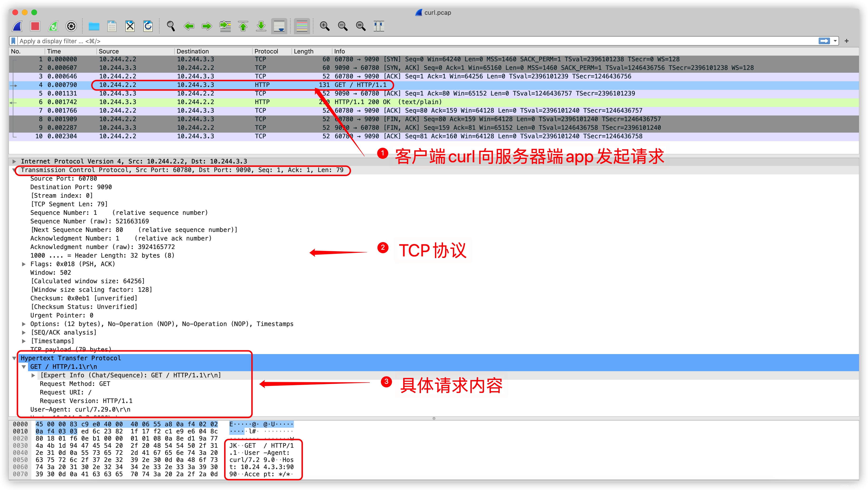The width and height of the screenshot is (868, 490).
Task: Open capture options gear icon
Action: tap(71, 26)
